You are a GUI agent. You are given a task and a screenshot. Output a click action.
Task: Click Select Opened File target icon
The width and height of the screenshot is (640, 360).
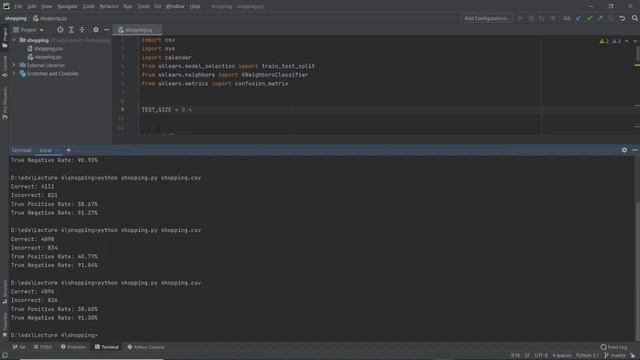click(60, 30)
